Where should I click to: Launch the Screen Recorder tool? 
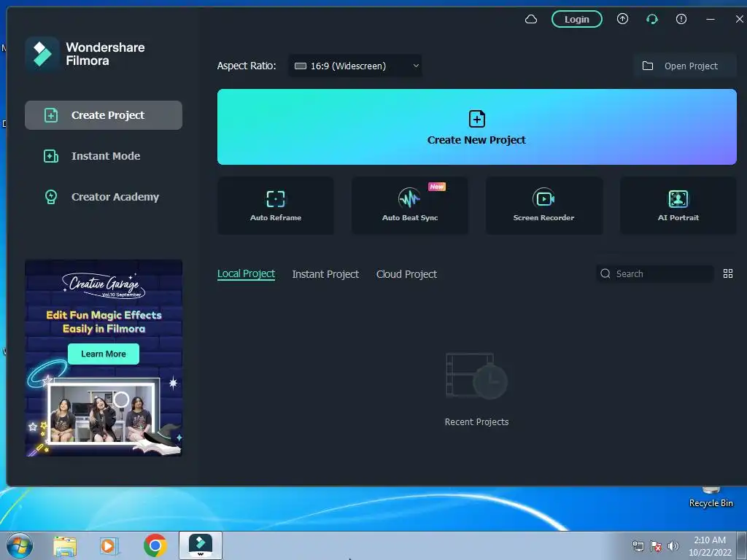point(544,206)
